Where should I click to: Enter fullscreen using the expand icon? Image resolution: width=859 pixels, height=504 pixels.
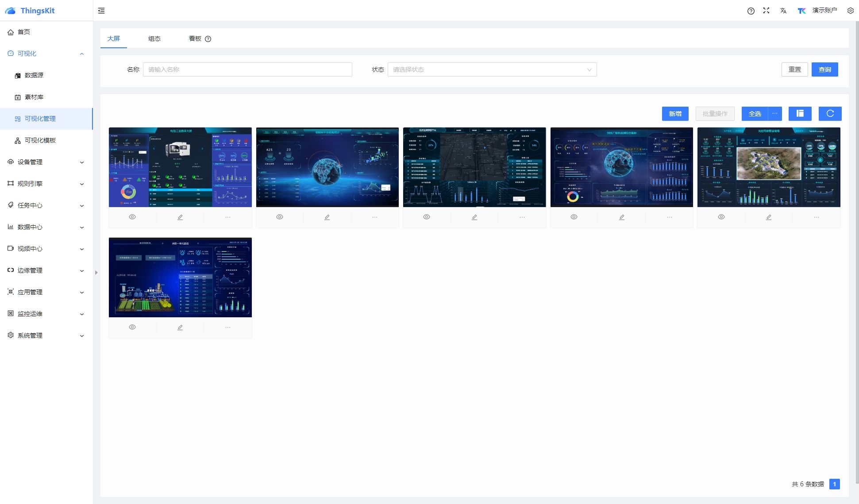click(x=766, y=11)
